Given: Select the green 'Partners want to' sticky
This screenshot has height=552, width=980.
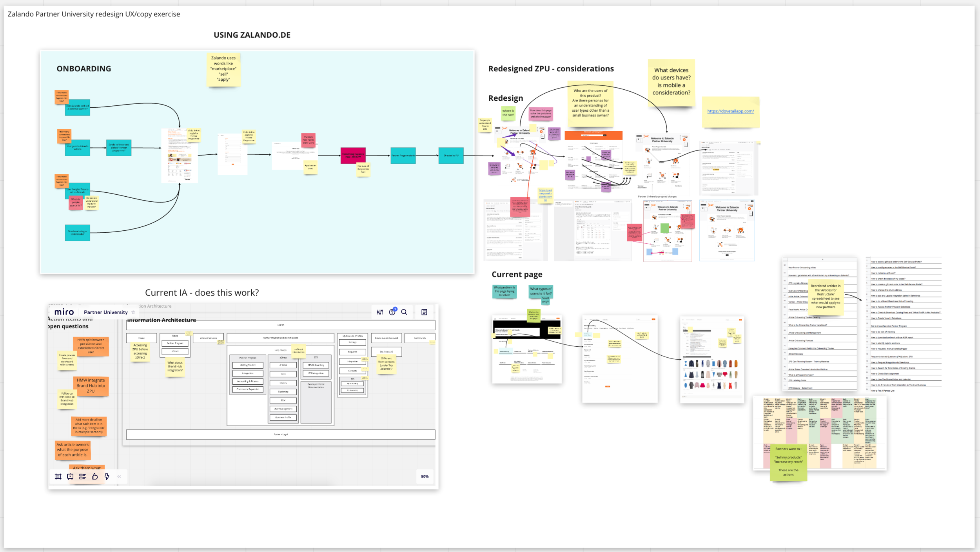Looking at the screenshot, I should pyautogui.click(x=788, y=462).
